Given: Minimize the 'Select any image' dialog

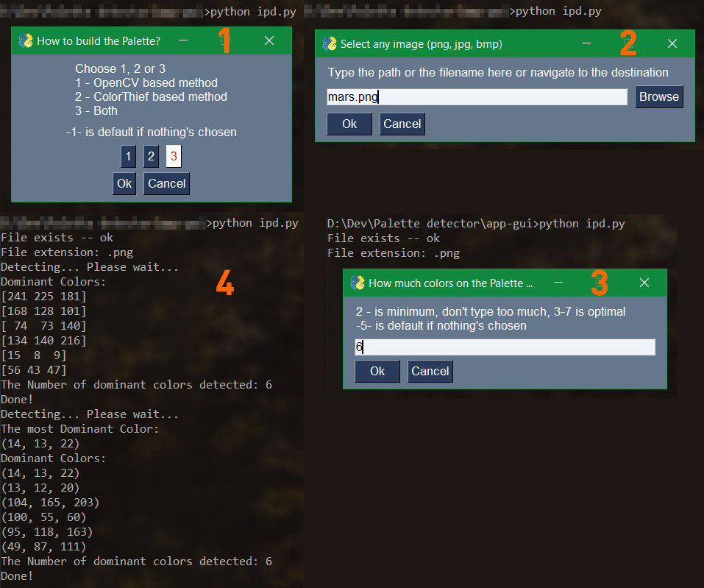Looking at the screenshot, I should 586,44.
